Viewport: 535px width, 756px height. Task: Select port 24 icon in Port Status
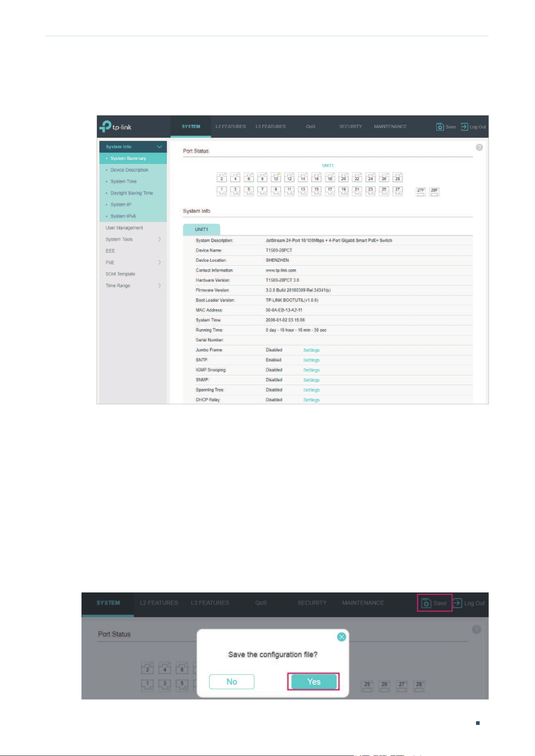click(371, 178)
